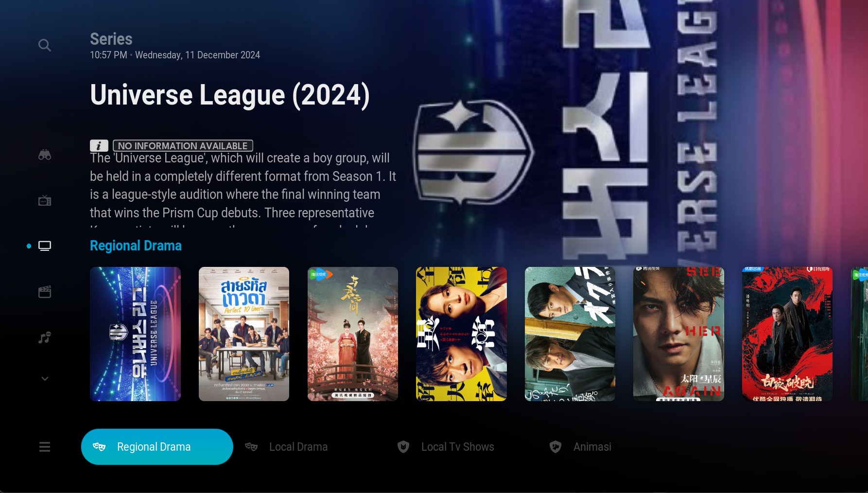Open the Games controller icon
This screenshot has width=868, height=493.
(45, 155)
